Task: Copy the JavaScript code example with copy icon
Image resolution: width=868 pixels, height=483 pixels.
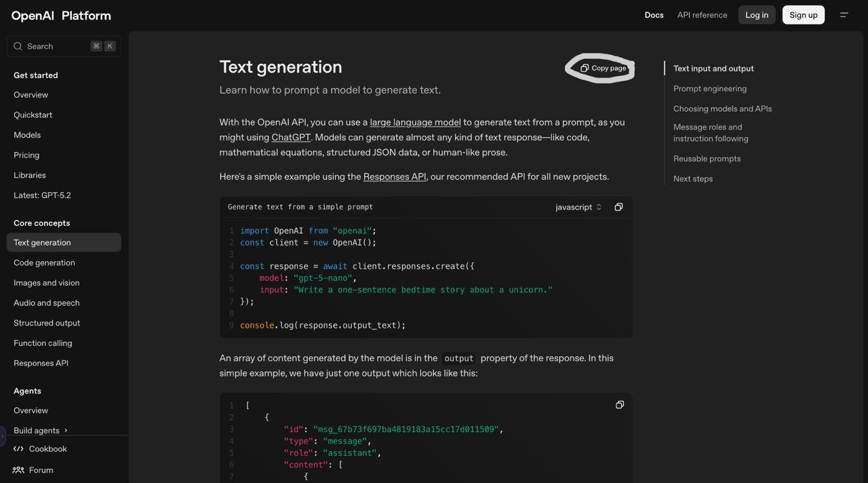Action: click(618, 207)
